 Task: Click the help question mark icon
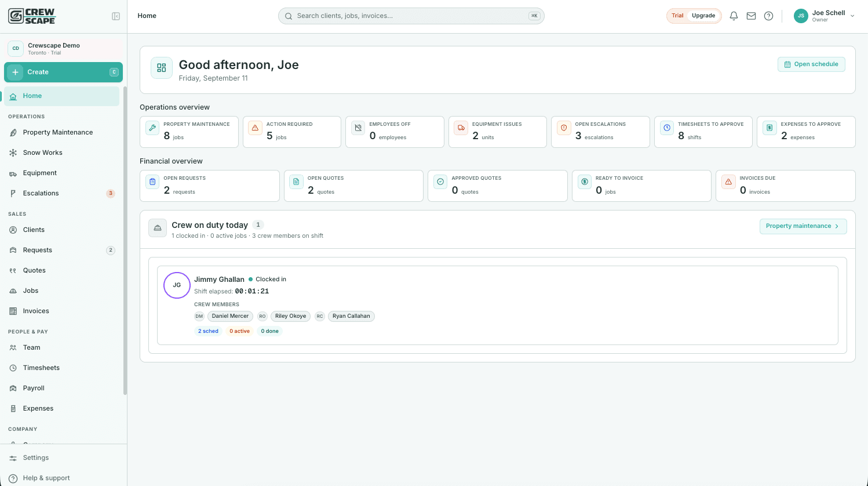pyautogui.click(x=768, y=16)
